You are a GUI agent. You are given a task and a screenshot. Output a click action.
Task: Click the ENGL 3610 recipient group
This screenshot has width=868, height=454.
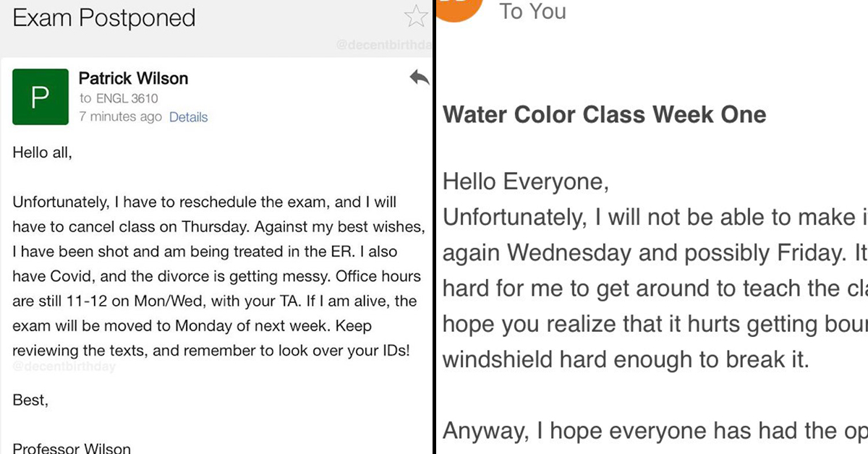pyautogui.click(x=127, y=98)
